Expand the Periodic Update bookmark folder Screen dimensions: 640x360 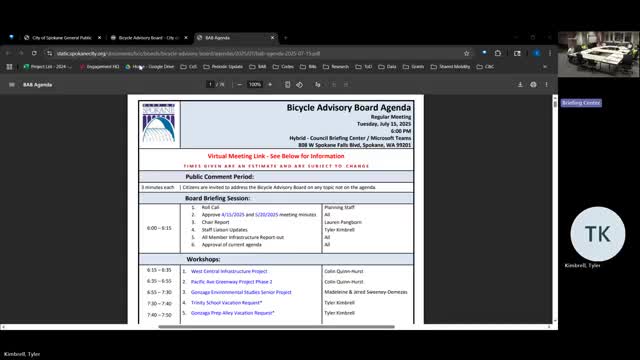pyautogui.click(x=223, y=67)
